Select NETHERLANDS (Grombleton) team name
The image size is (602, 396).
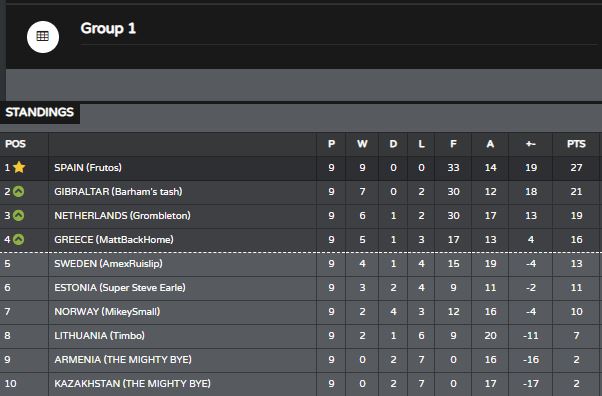[122, 216]
